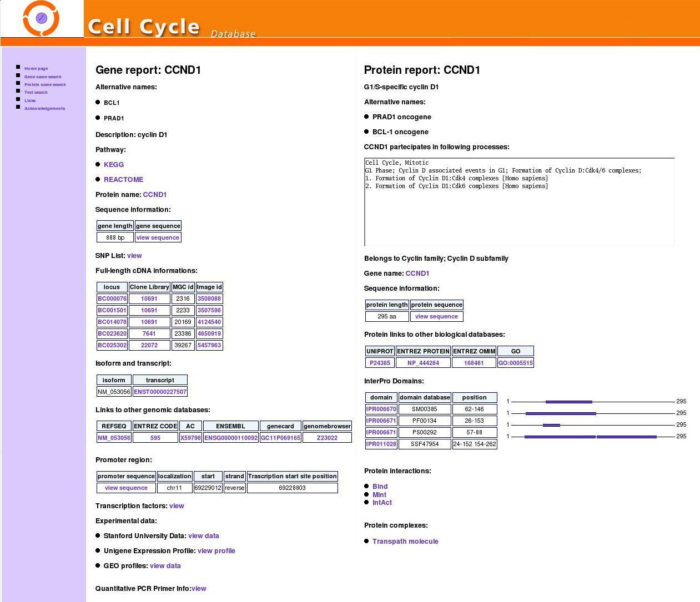Open Image id 3507598

coord(209,310)
